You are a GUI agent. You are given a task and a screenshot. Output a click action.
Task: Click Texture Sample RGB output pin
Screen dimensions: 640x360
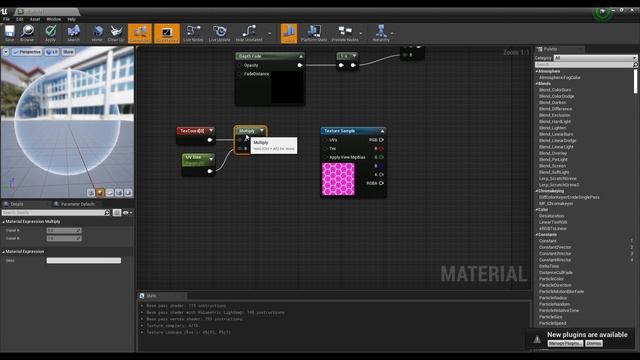[381, 140]
